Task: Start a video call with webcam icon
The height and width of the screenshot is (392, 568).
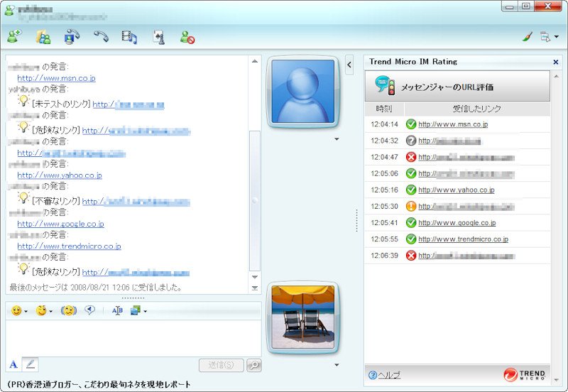Action: click(72, 37)
